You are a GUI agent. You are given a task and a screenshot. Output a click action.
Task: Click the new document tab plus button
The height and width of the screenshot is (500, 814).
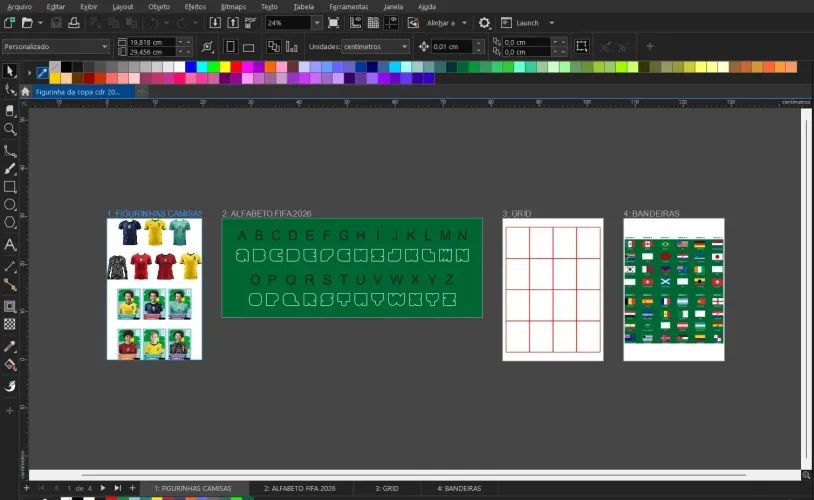point(142,92)
